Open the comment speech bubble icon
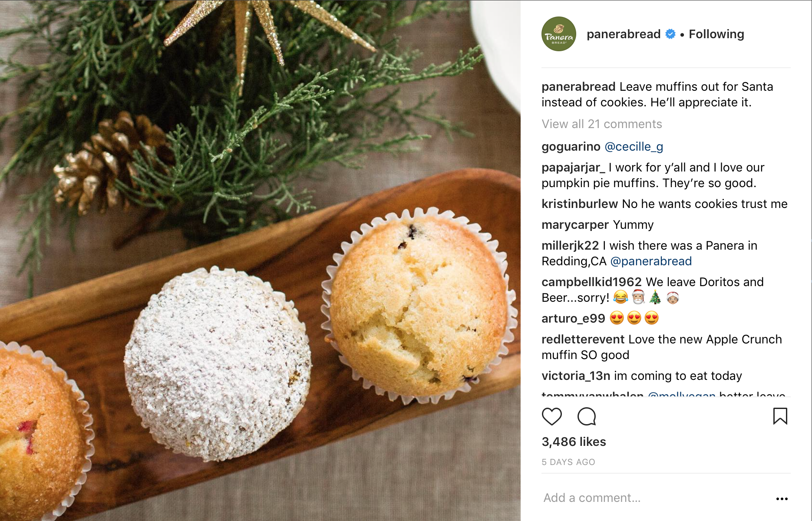Screen dimensions: 812x521 (587, 416)
